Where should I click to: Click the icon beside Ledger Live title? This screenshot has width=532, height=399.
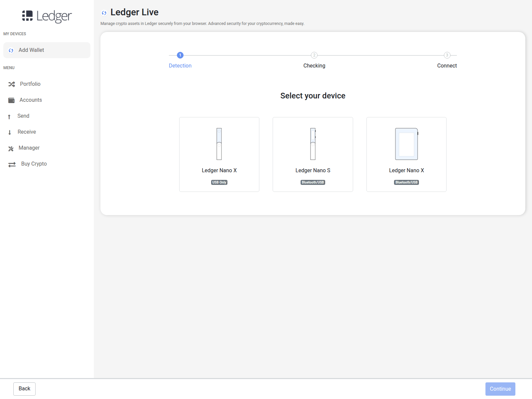(x=104, y=13)
